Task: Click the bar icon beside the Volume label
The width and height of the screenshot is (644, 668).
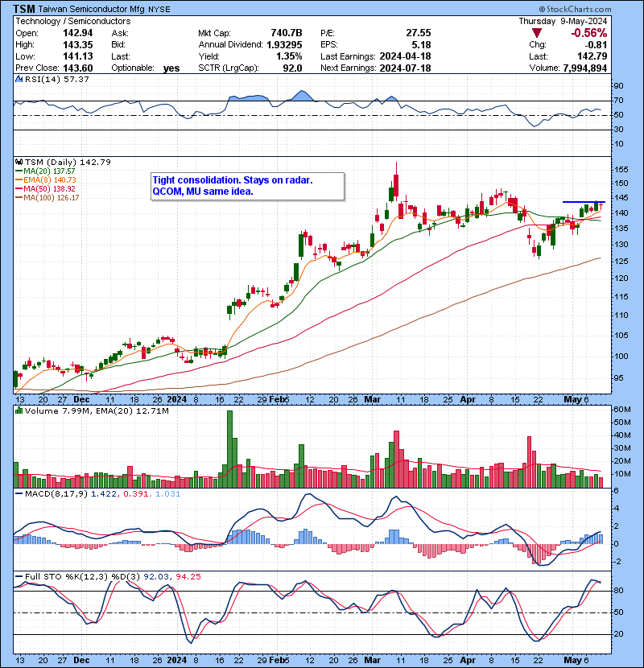Action: pos(19,410)
